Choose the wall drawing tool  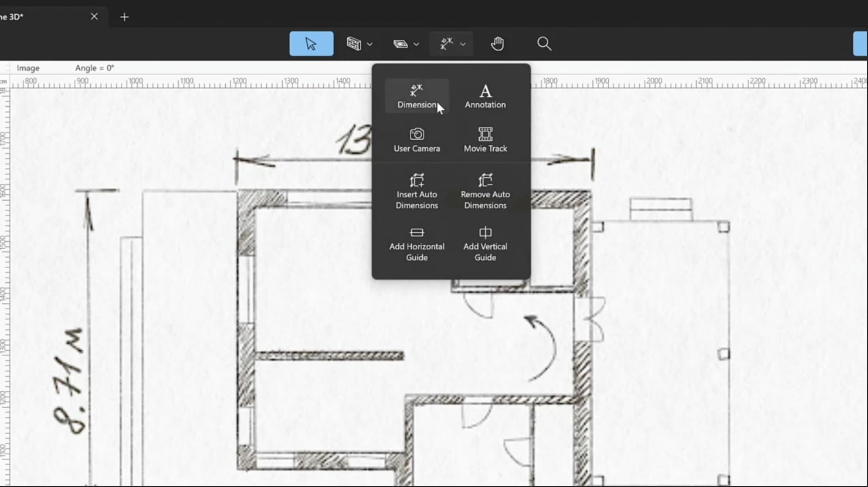[354, 44]
